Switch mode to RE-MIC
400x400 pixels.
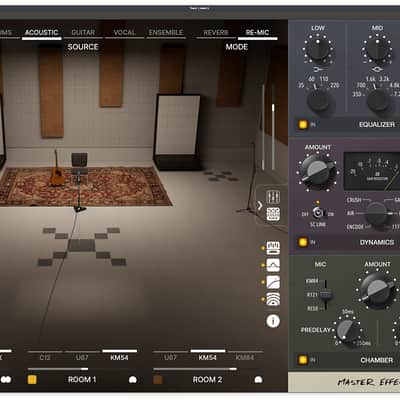(x=257, y=33)
